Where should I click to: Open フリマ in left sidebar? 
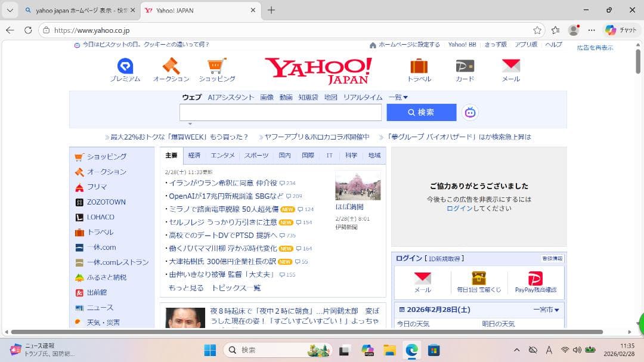[97, 187]
